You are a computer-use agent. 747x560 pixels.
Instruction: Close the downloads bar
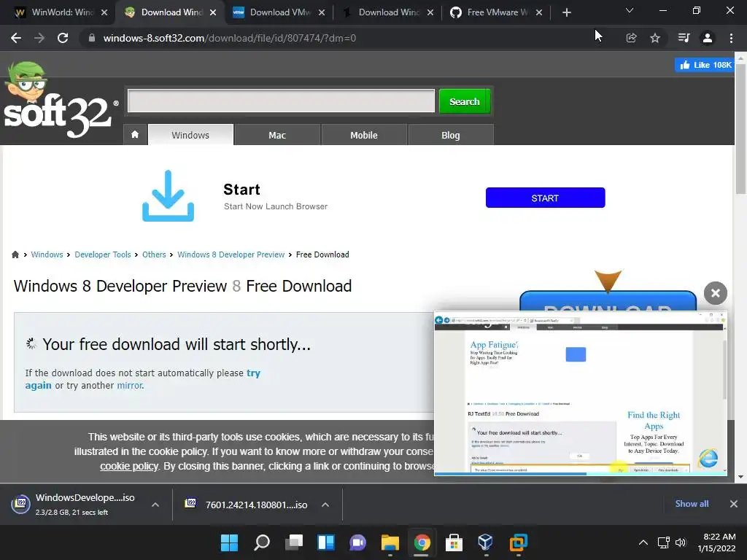(734, 503)
